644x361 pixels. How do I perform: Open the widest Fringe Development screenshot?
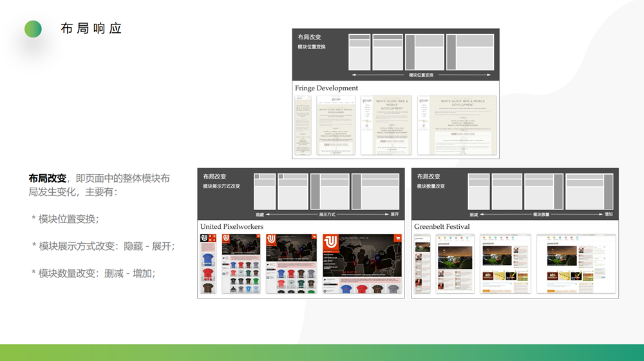458,125
